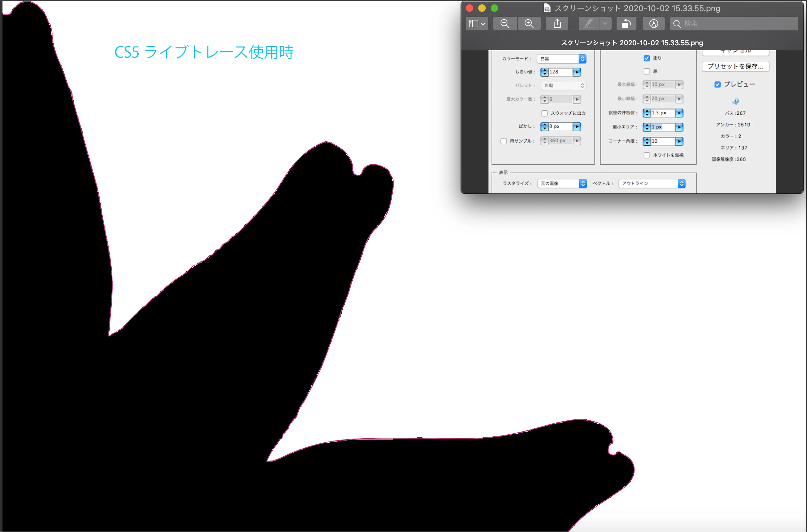Click the zoom out magnifier icon

coord(505,24)
